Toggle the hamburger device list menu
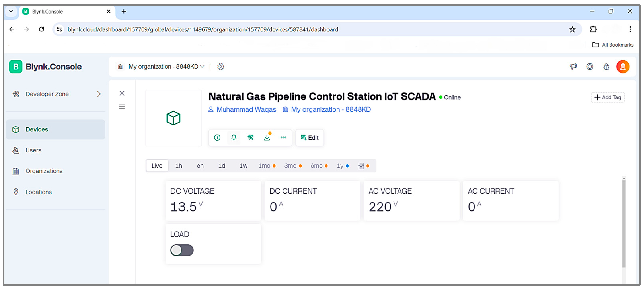Viewport: 644px width, 290px height. pyautogui.click(x=122, y=107)
